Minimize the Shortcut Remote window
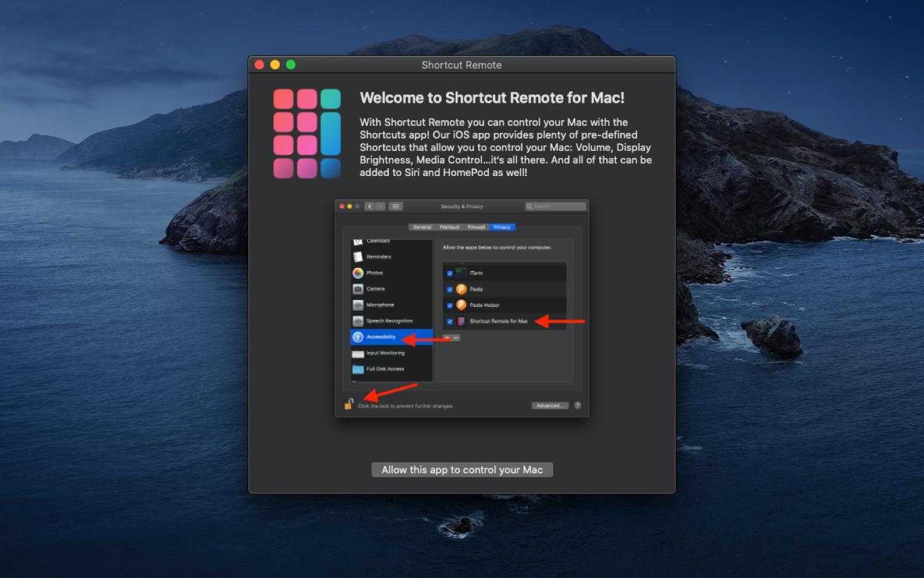Image resolution: width=924 pixels, height=578 pixels. point(275,65)
